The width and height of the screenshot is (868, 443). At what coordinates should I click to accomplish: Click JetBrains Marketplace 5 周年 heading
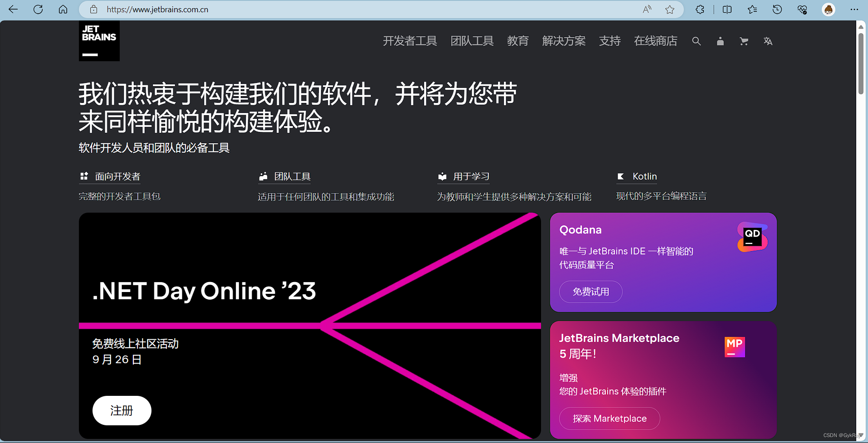click(x=619, y=346)
